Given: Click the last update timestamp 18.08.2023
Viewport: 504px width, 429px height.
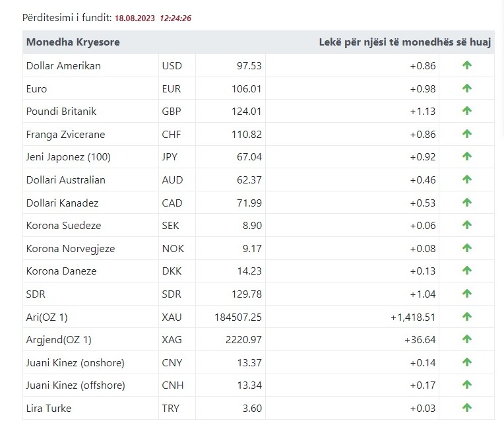Looking at the screenshot, I should (x=135, y=18).
